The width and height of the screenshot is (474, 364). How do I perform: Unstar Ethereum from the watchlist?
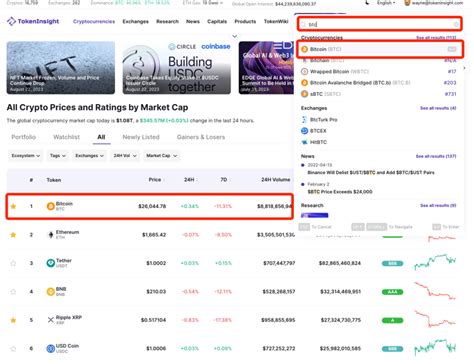(13, 235)
